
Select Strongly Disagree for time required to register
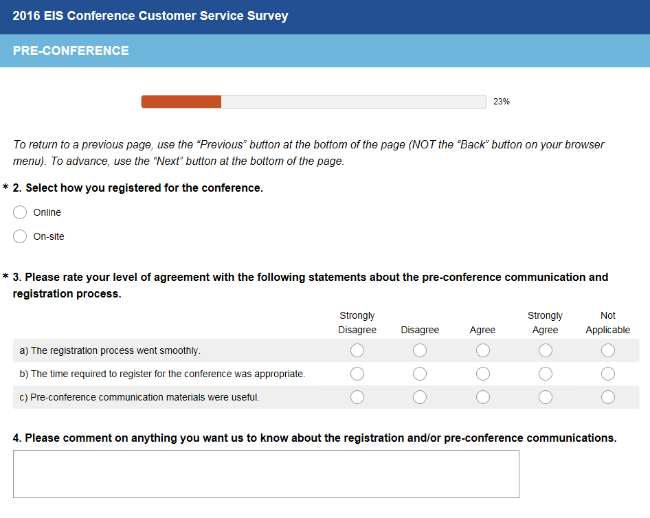(357, 373)
